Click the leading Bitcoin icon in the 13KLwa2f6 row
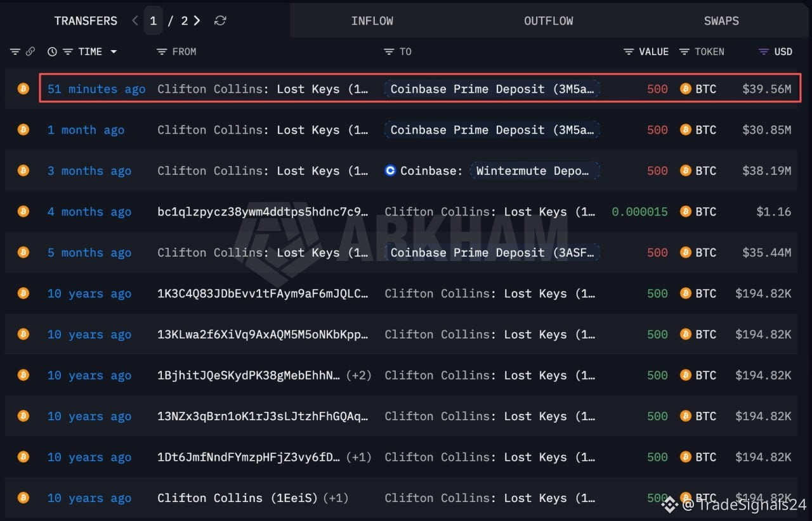 pos(23,334)
